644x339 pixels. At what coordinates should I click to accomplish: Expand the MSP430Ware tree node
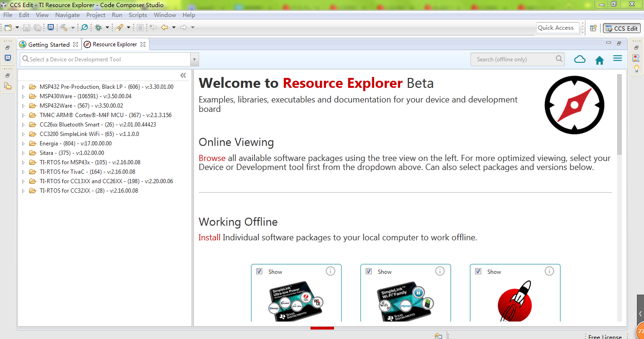pos(24,96)
